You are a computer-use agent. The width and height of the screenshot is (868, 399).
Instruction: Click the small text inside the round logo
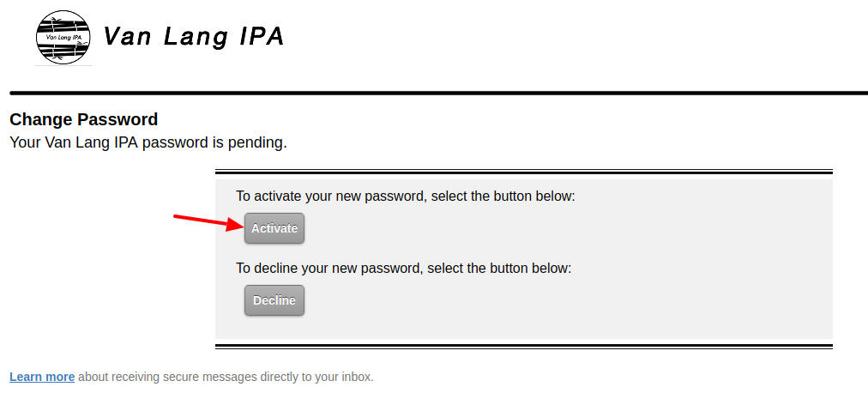(x=63, y=37)
